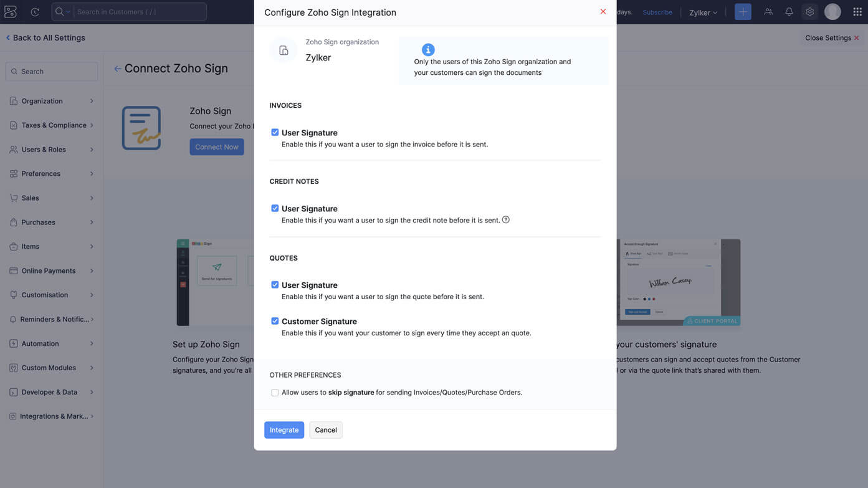Click the Integrate button

point(284,430)
